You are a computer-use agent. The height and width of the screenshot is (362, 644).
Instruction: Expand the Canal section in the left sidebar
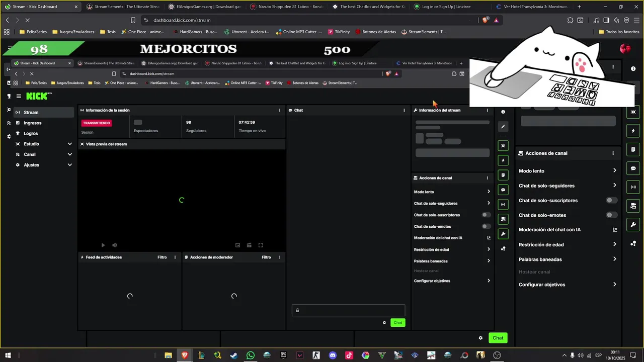coord(44,154)
